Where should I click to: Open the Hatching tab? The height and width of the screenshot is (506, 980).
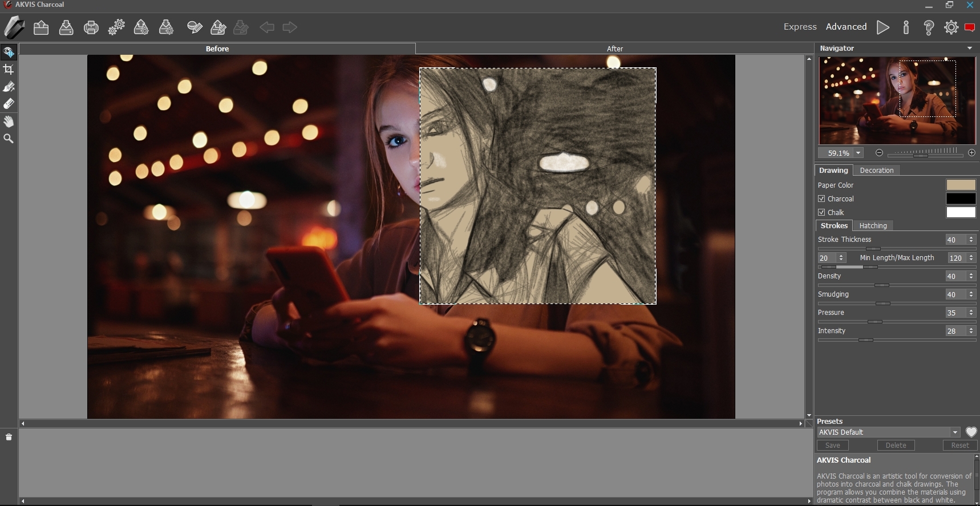873,226
